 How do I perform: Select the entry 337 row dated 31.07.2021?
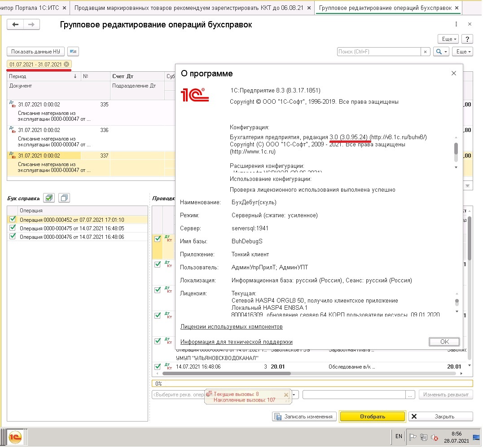pyautogui.click(x=91, y=163)
